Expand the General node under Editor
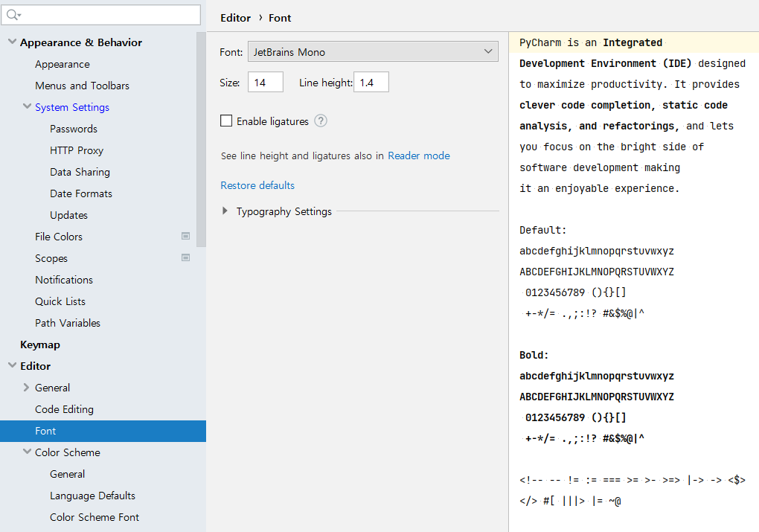Screen dimensions: 759x532 coord(27,387)
